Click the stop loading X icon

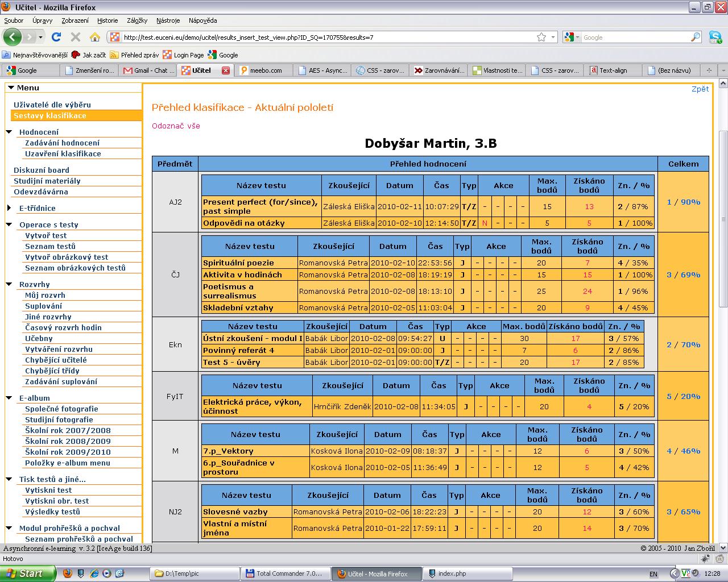coord(75,37)
